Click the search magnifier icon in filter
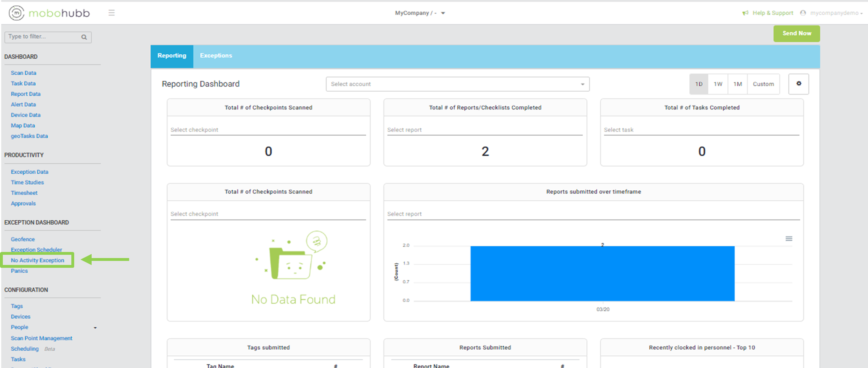 [84, 37]
